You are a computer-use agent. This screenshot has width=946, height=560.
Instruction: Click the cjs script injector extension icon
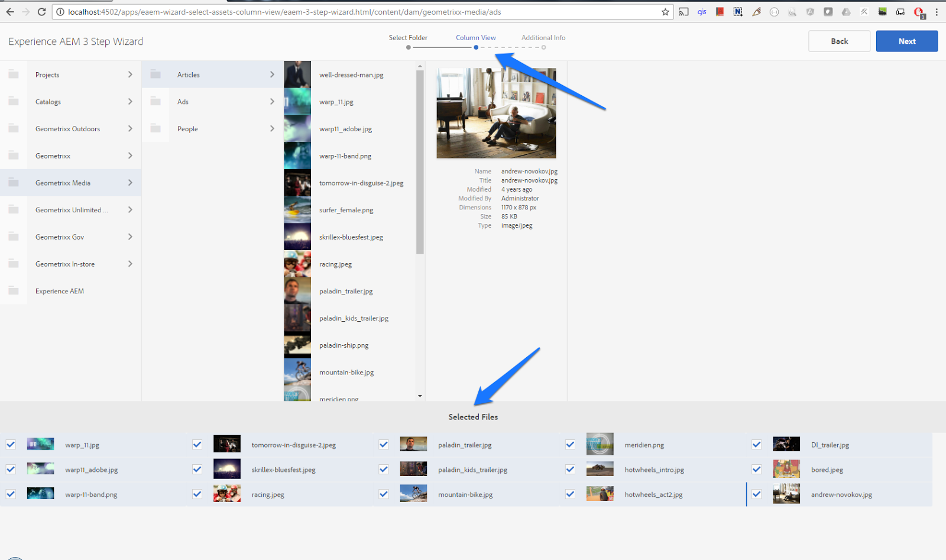(702, 11)
